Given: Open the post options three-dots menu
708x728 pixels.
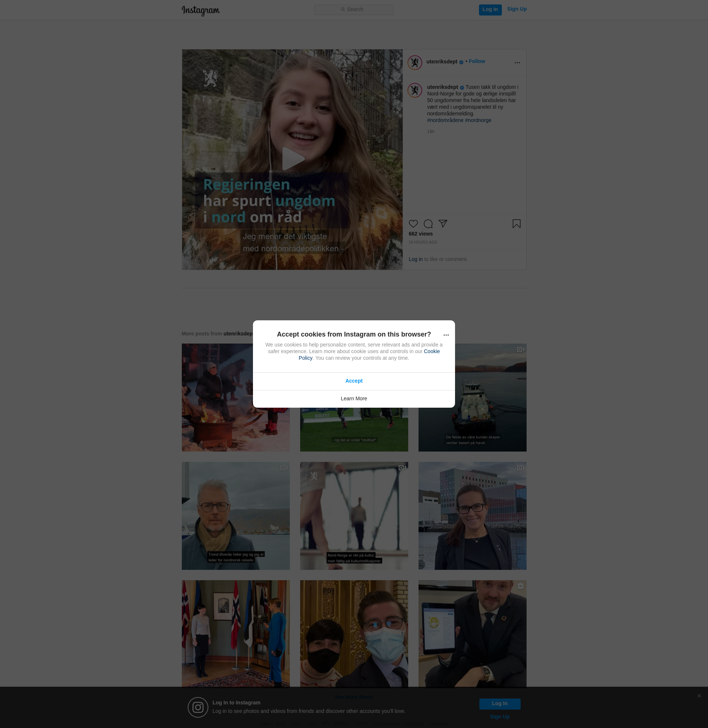Looking at the screenshot, I should point(517,62).
